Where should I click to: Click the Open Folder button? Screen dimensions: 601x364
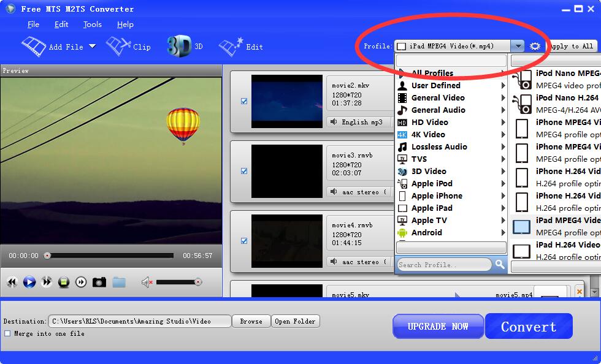[x=295, y=321]
